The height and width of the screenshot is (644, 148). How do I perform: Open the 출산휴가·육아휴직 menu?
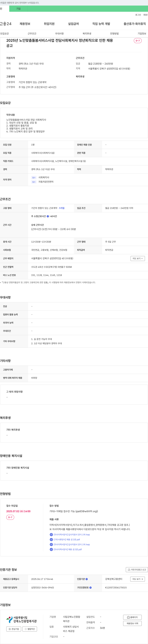click(135, 24)
